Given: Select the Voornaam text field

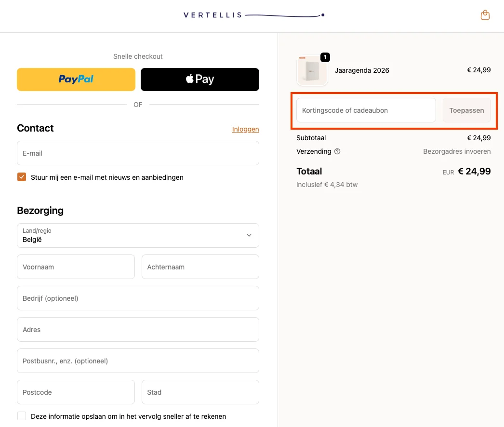Looking at the screenshot, I should click(76, 267).
